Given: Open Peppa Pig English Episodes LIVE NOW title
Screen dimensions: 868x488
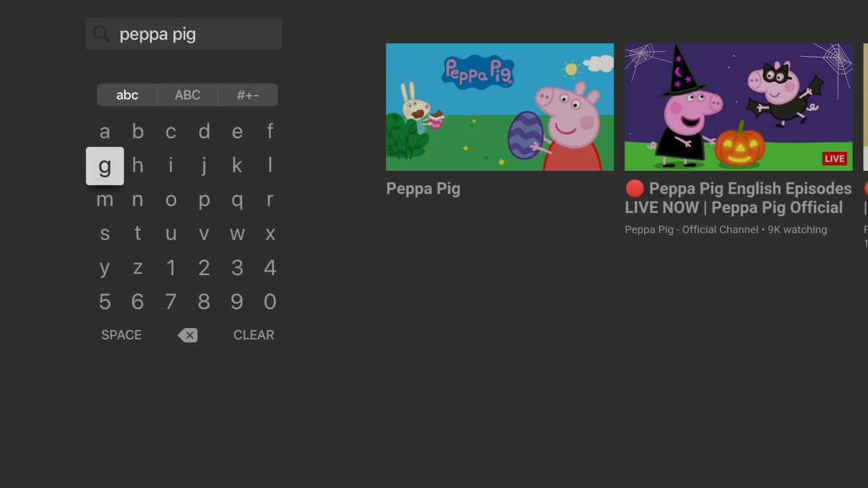Looking at the screenshot, I should point(738,198).
